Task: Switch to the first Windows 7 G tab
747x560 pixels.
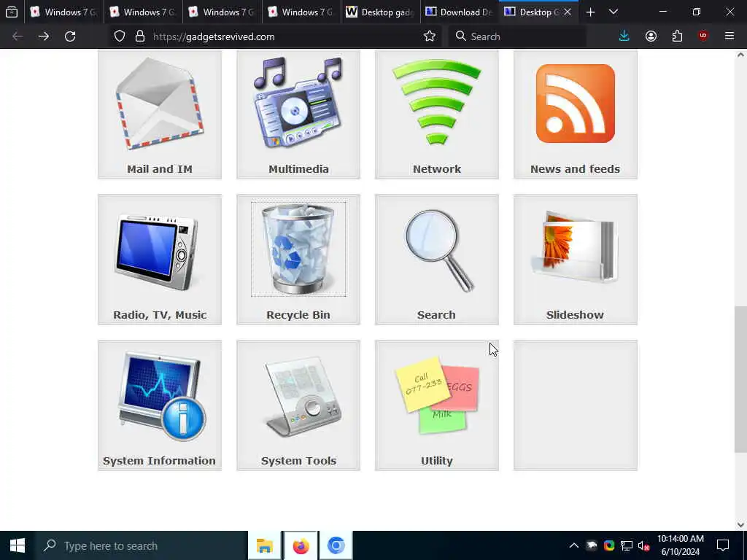Action: [x=63, y=12]
